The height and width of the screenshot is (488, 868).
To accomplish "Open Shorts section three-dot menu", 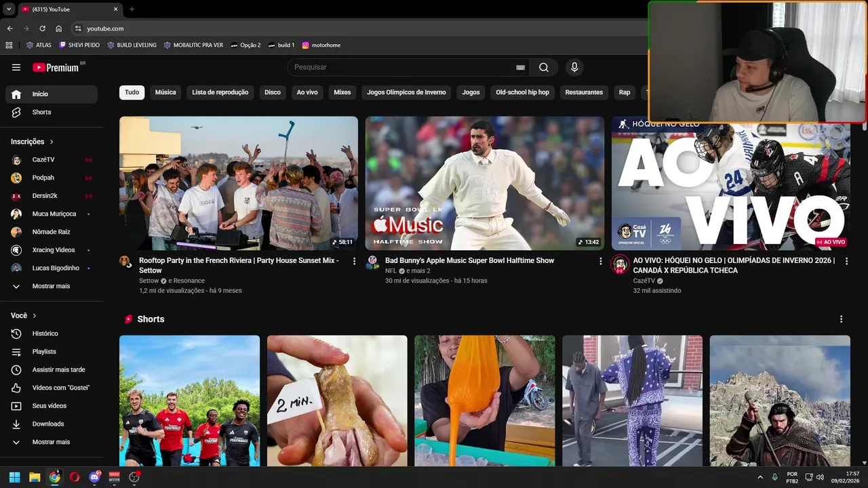I will (841, 319).
